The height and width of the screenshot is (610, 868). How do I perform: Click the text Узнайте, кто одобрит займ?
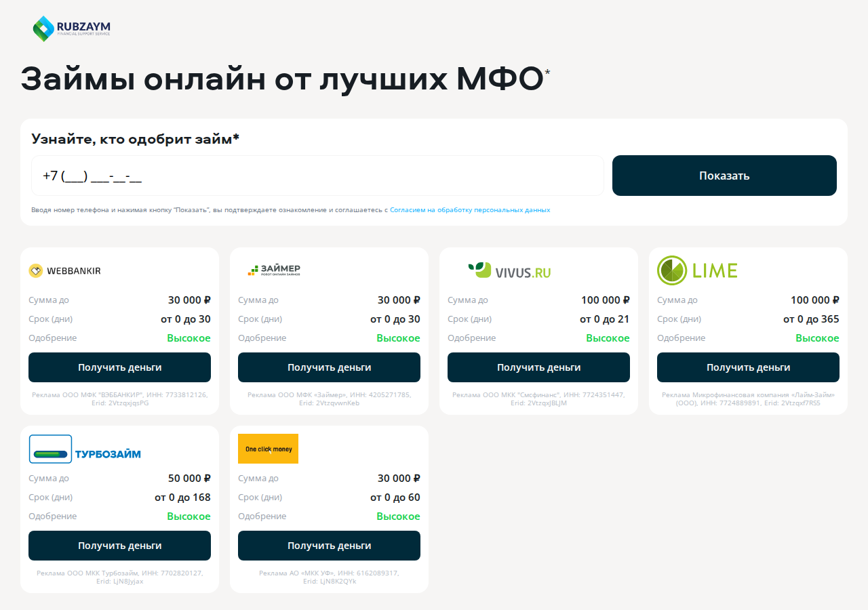(x=135, y=139)
